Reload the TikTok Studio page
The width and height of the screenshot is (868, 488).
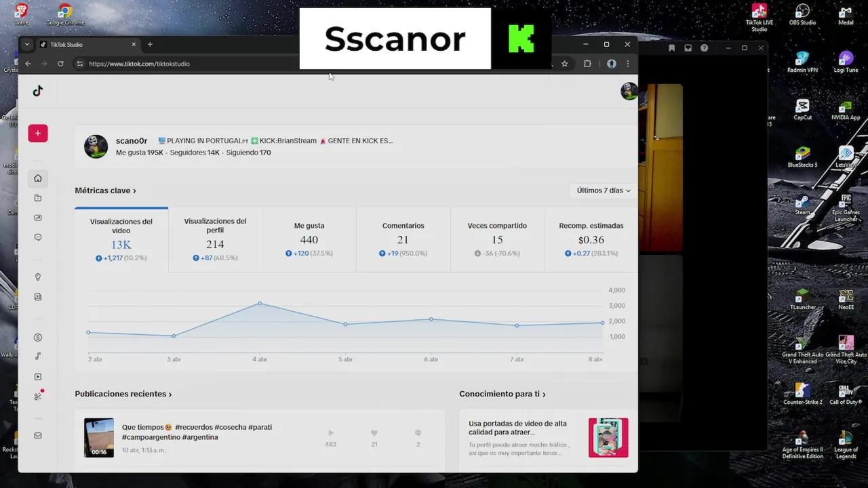tap(60, 64)
